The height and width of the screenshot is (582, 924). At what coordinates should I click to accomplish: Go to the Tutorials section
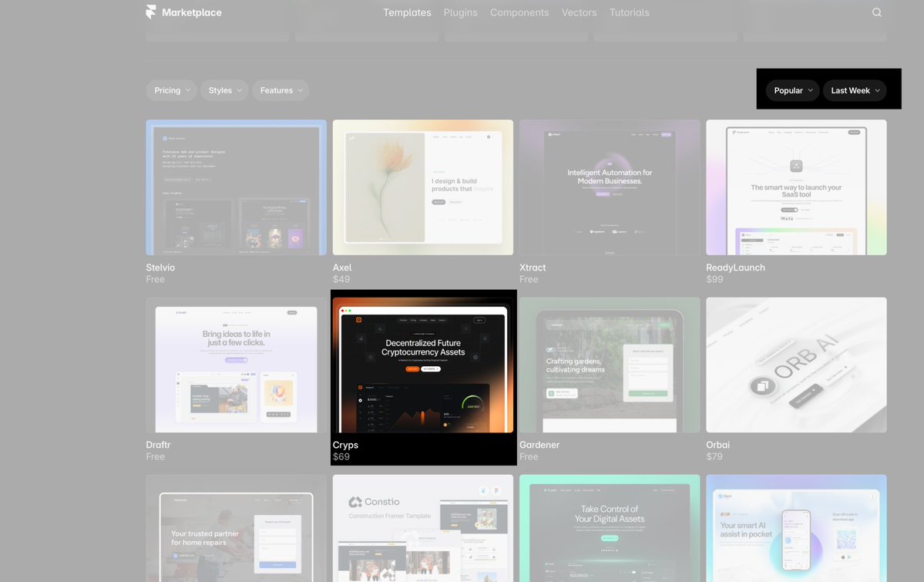(x=629, y=12)
